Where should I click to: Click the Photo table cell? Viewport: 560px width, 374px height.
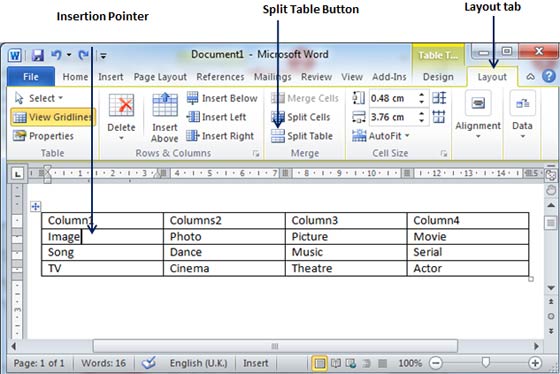(x=224, y=236)
